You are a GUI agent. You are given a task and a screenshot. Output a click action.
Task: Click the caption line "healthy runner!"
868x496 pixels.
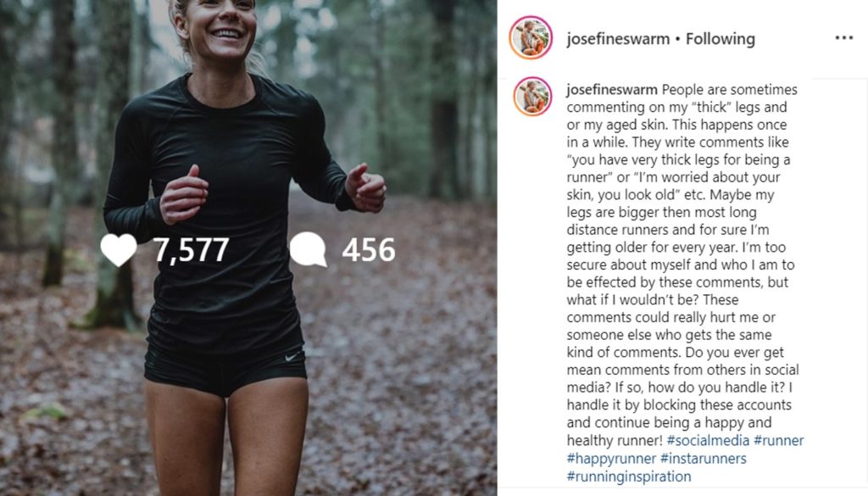tap(615, 441)
